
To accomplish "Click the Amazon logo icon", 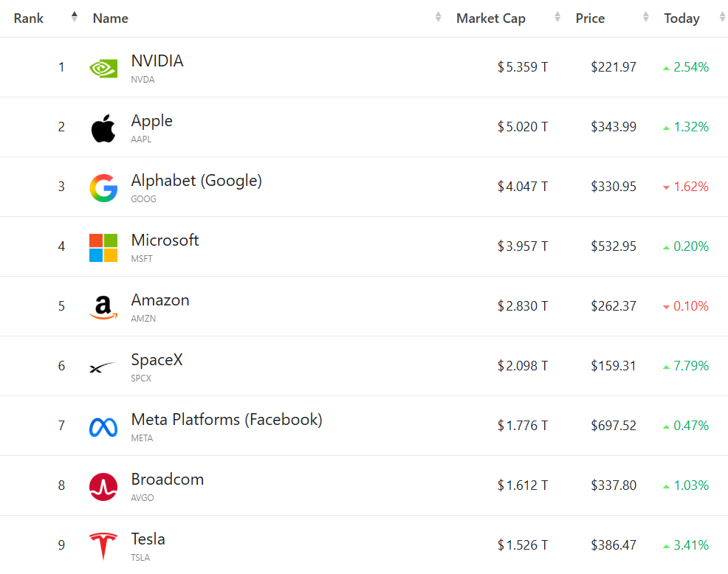I will click(103, 307).
